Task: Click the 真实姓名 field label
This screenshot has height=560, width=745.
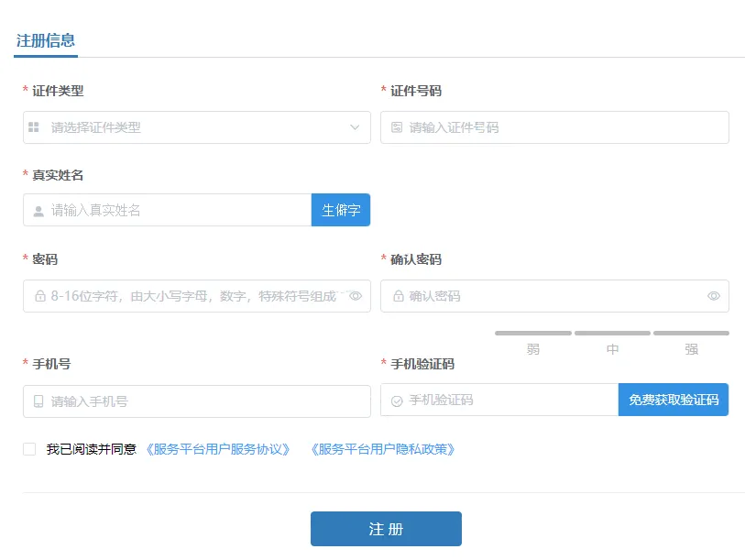Action: point(58,175)
